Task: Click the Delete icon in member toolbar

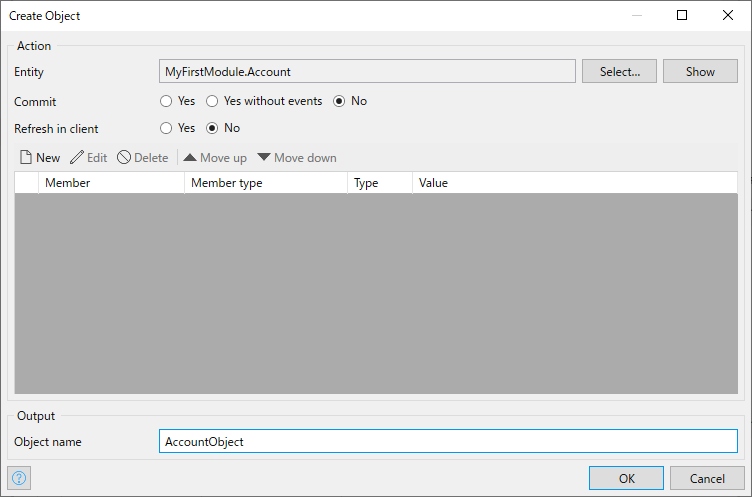Action: tap(124, 157)
